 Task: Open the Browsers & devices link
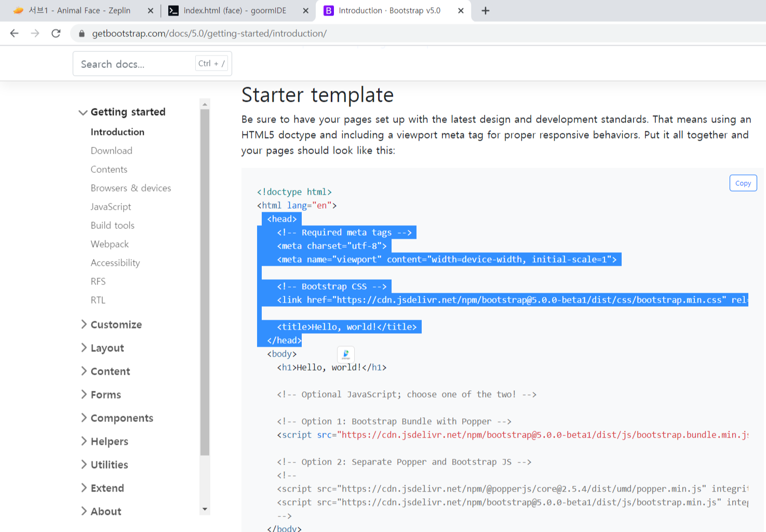coord(131,188)
